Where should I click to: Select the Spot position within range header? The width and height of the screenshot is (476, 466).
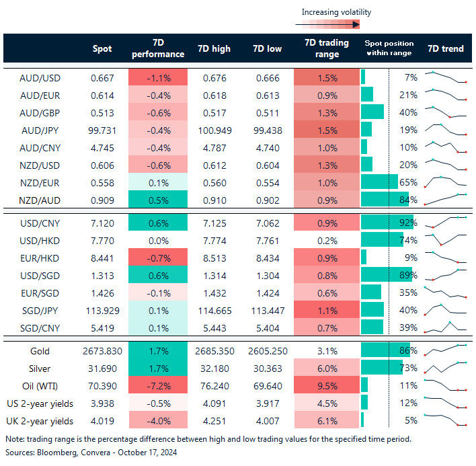pos(389,48)
